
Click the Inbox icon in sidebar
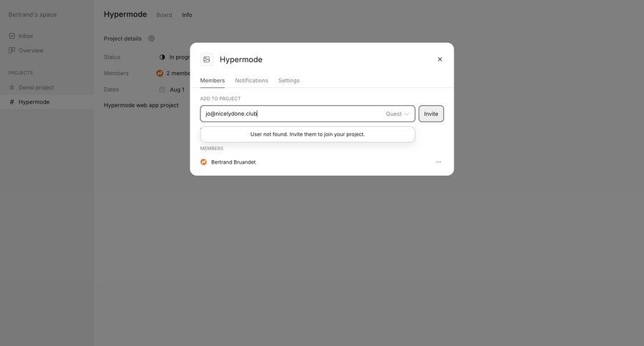[x=12, y=36]
